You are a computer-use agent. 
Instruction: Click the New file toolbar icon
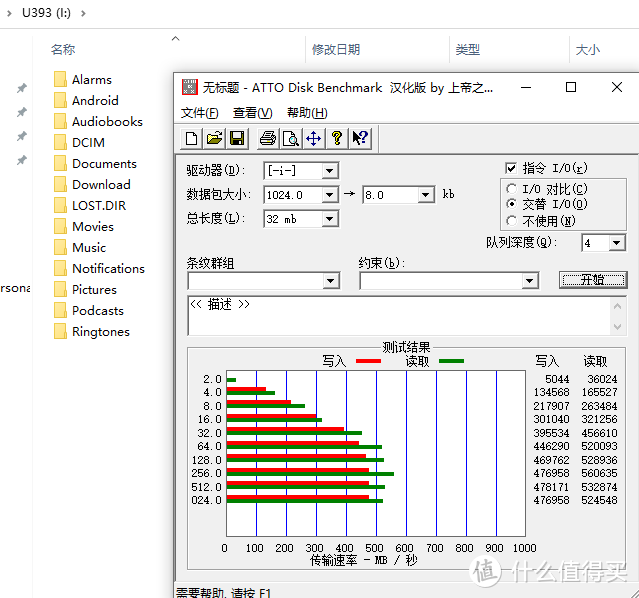point(193,139)
